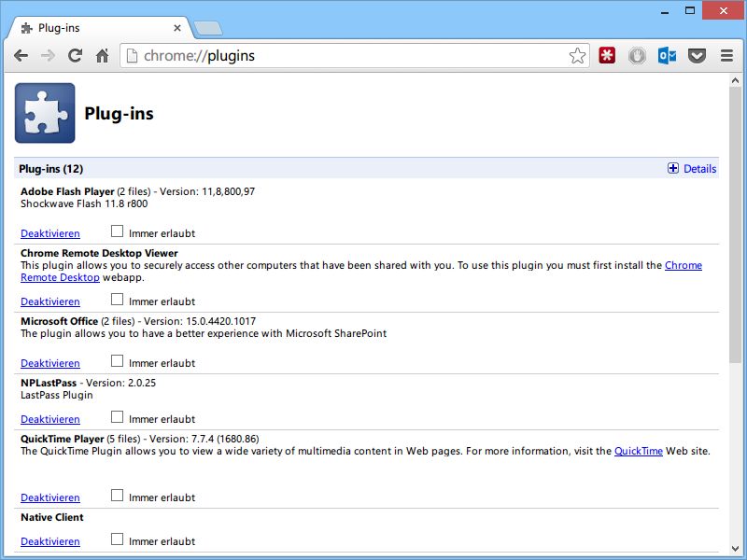Click the scrollbar down arrow
This screenshot has width=747, height=560.
coord(735,549)
